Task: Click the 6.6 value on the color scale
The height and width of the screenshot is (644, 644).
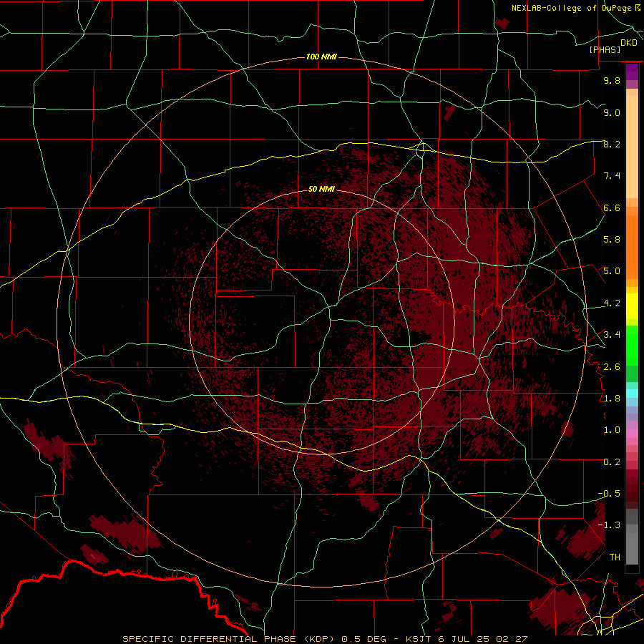Action: 612,208
